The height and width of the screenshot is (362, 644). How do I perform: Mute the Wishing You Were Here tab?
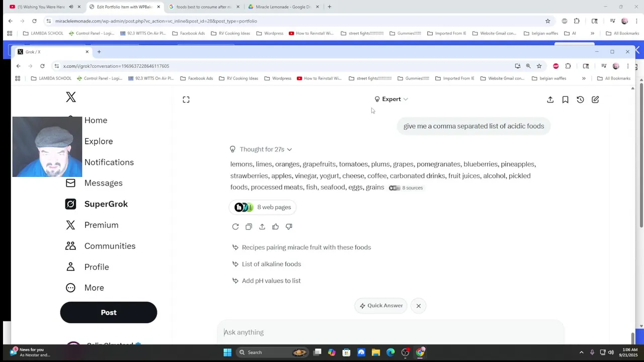[x=71, y=7]
